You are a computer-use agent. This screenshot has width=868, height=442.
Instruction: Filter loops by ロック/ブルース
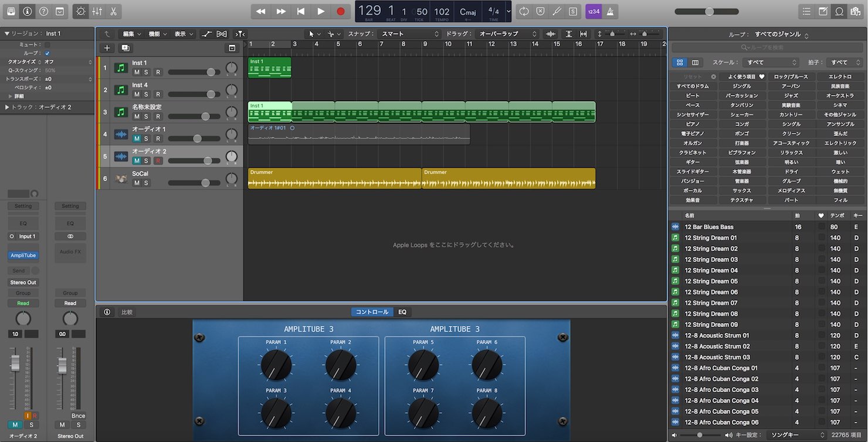point(791,77)
